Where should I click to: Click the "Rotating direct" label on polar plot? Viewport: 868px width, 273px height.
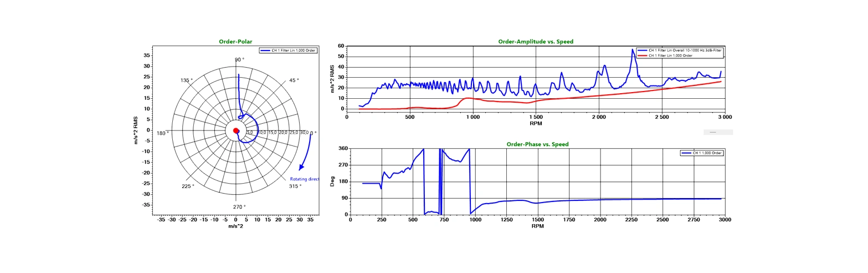pos(304,179)
